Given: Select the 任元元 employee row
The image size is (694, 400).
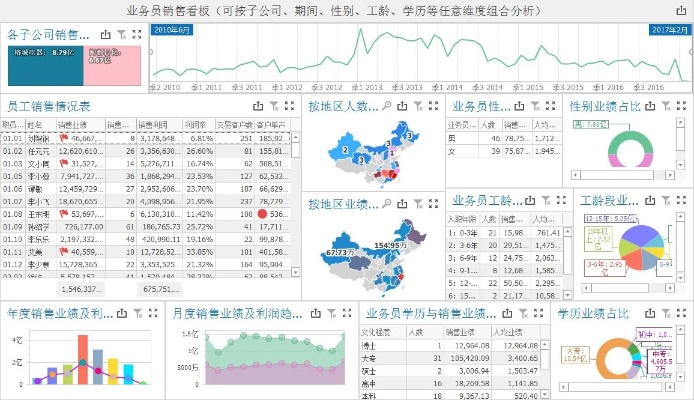Looking at the screenshot, I should pyautogui.click(x=40, y=150).
